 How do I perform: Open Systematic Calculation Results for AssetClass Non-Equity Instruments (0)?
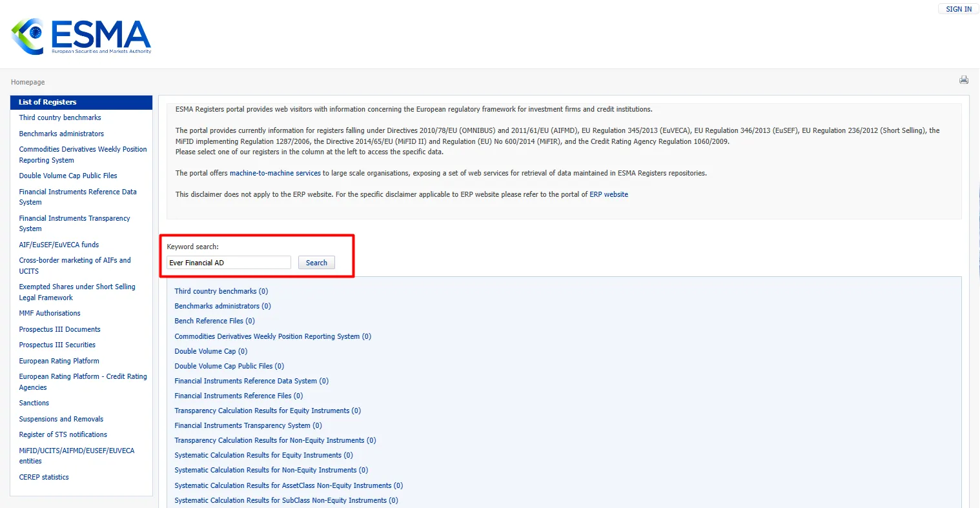[289, 485]
